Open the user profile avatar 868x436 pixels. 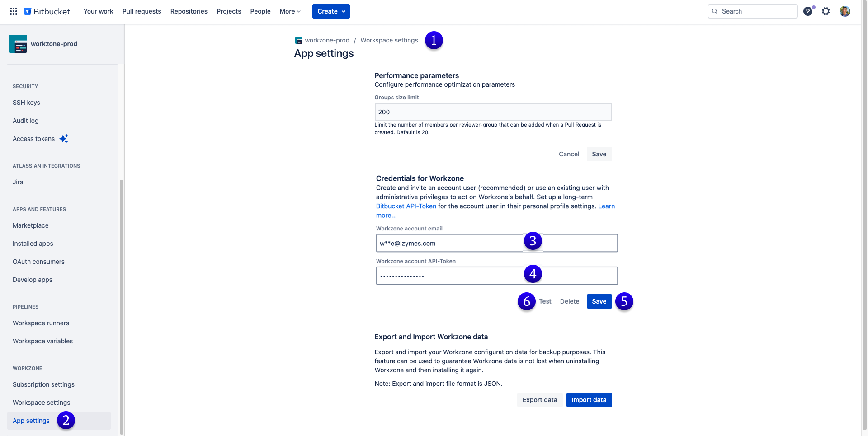(844, 11)
